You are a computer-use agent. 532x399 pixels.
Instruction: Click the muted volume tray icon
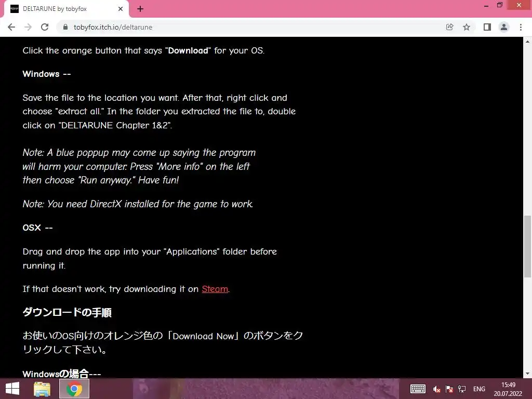coord(436,389)
